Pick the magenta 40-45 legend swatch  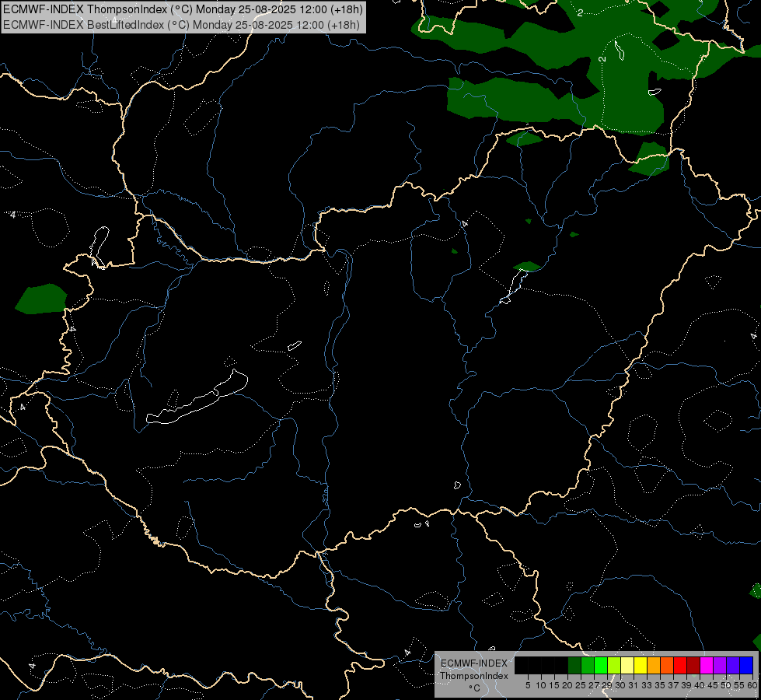(x=707, y=666)
